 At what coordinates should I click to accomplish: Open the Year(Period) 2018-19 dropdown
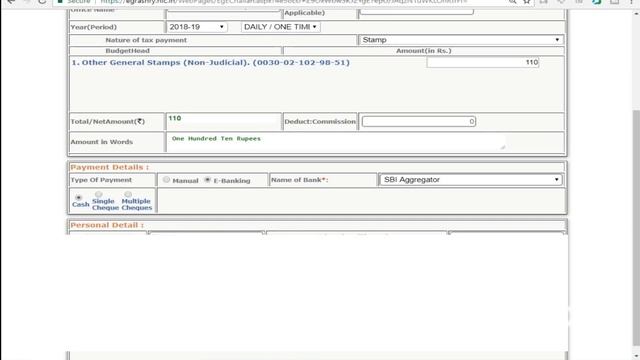click(196, 27)
